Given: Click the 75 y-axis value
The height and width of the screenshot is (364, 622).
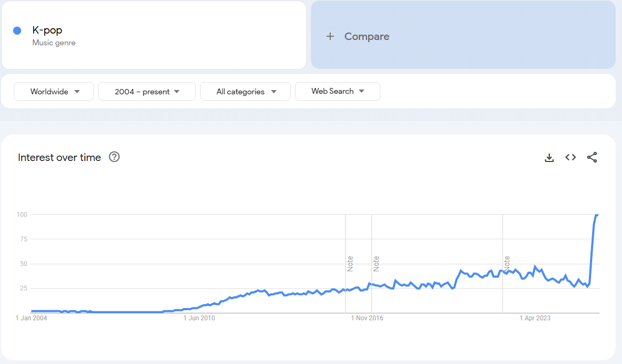Looking at the screenshot, I should (x=23, y=239).
